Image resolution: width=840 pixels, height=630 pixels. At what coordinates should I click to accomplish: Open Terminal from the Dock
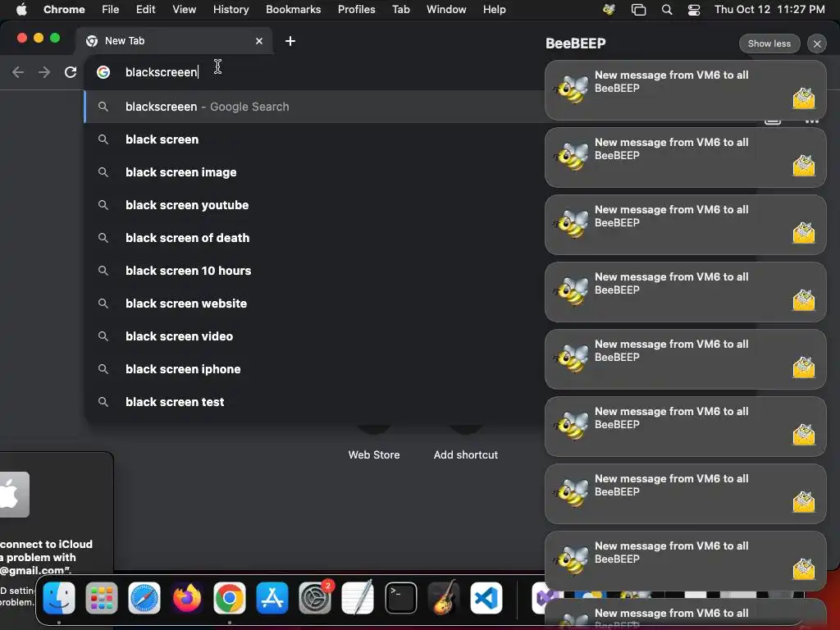400,598
